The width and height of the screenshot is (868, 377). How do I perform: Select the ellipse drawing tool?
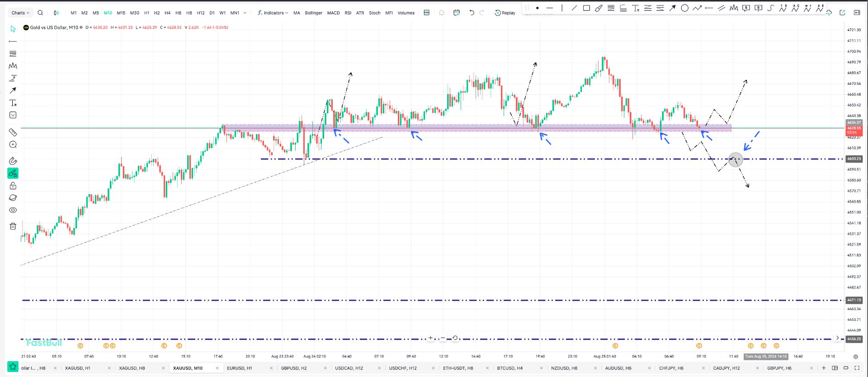pyautogui.click(x=684, y=8)
